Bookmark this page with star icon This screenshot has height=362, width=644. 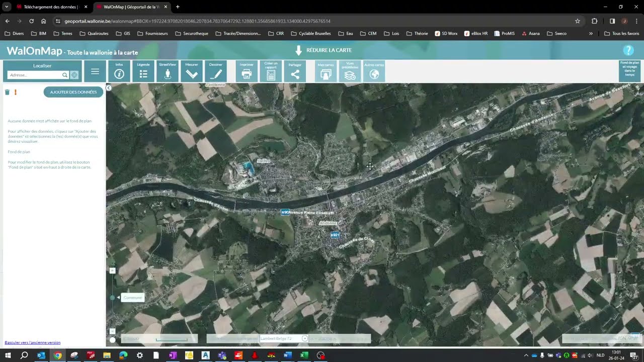[x=578, y=21]
